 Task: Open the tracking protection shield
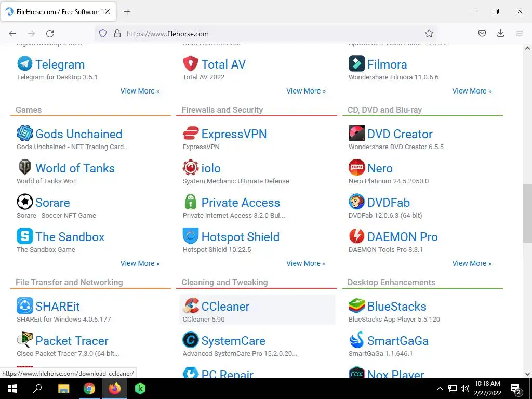click(x=103, y=33)
